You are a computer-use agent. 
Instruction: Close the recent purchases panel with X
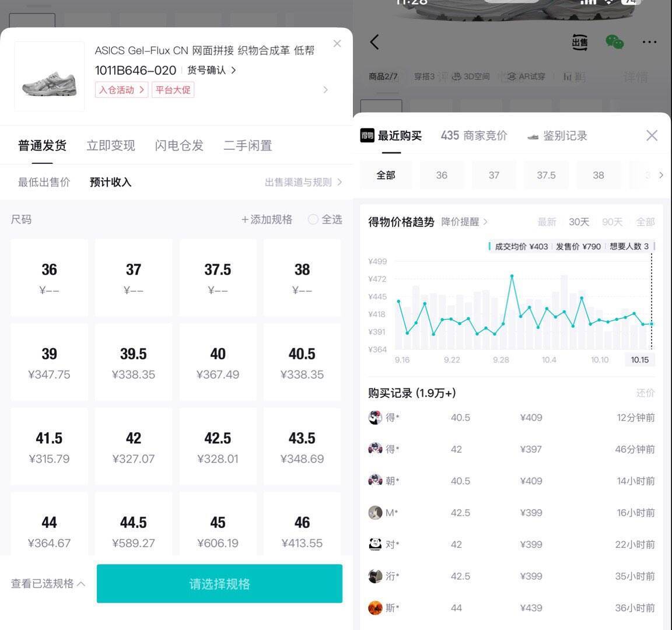(652, 135)
